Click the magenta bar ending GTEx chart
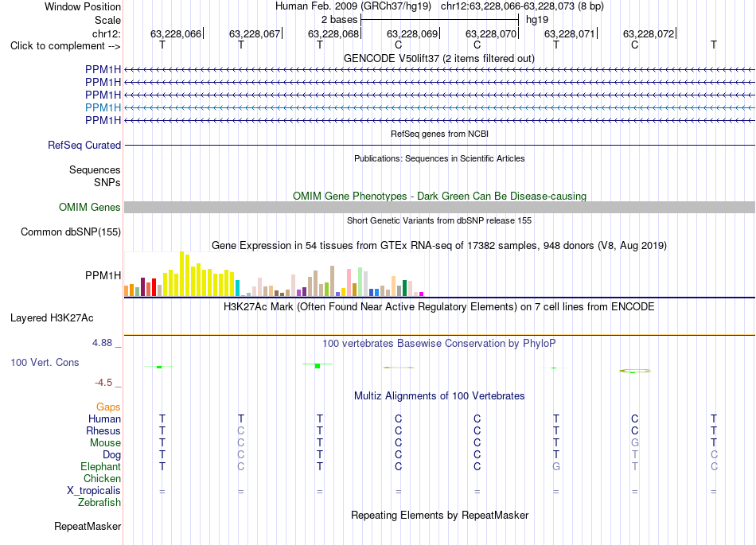756x545 pixels. tap(422, 294)
